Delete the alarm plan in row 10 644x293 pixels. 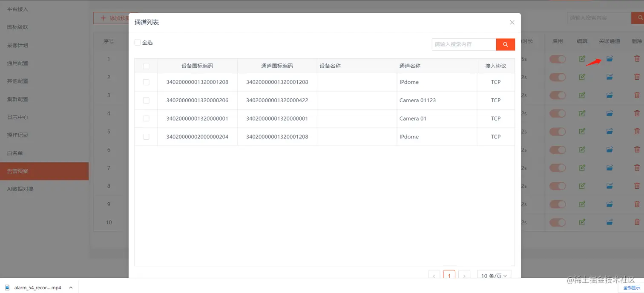point(637,222)
